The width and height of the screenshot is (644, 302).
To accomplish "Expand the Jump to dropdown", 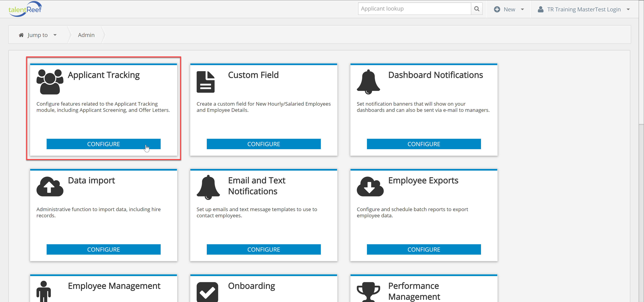I will pyautogui.click(x=38, y=35).
